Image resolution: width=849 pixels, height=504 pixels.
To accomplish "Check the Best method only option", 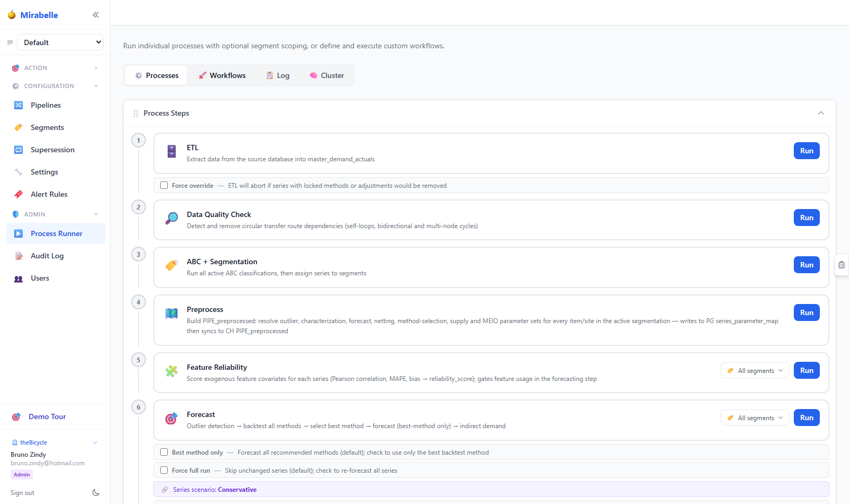I will (164, 452).
